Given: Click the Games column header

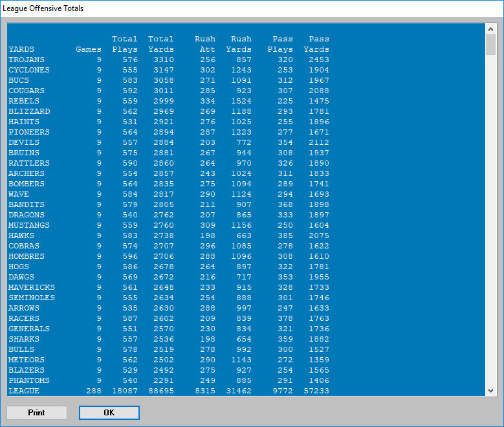Looking at the screenshot, I should click(x=89, y=49).
